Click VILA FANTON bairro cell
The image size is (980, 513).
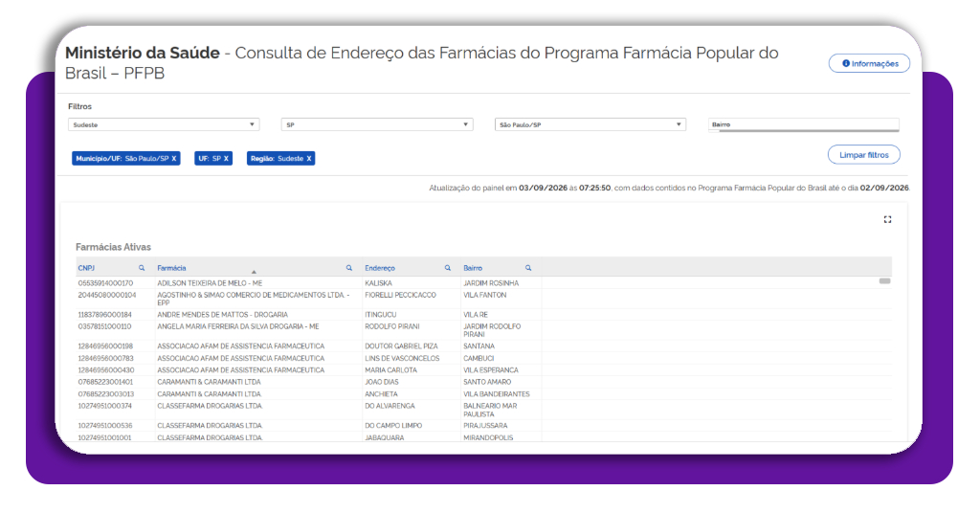pyautogui.click(x=485, y=295)
